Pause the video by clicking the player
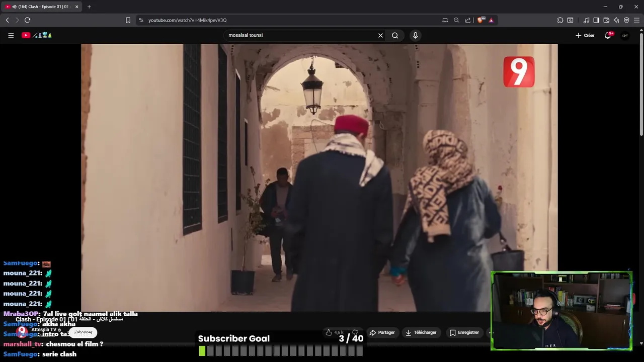644x362 pixels. click(319, 177)
